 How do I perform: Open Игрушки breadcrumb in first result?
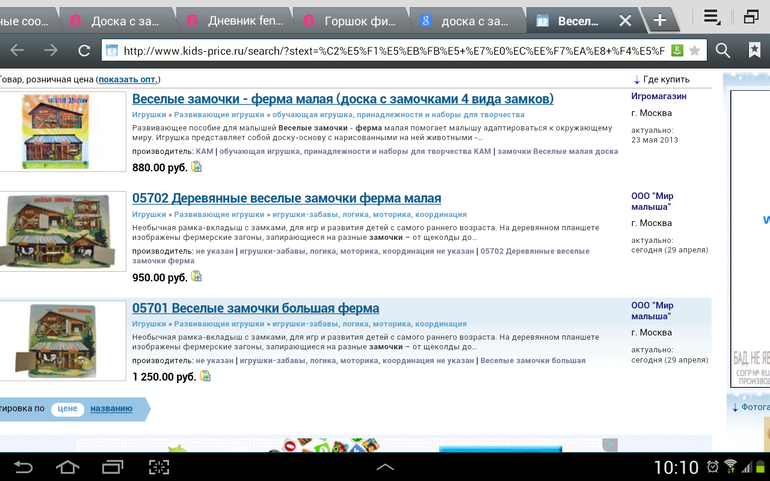[149, 114]
